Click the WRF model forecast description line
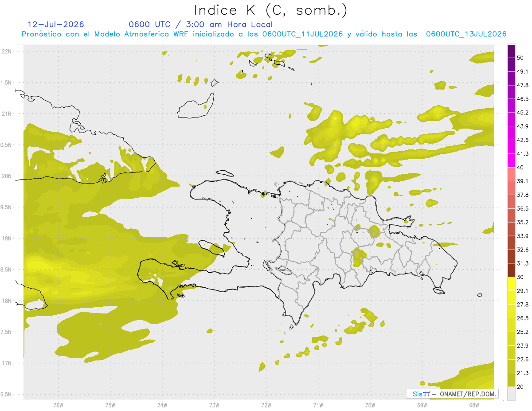The image size is (532, 411). (264, 34)
